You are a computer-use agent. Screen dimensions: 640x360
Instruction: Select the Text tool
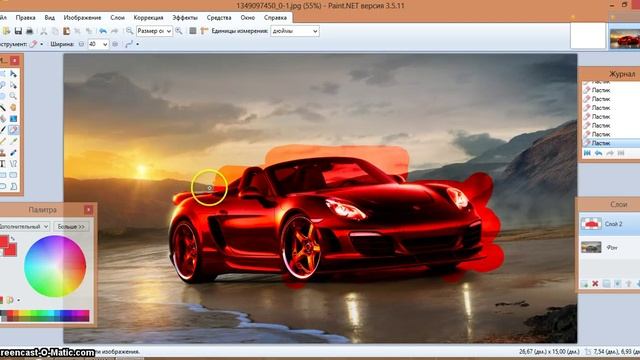[x=2, y=164]
